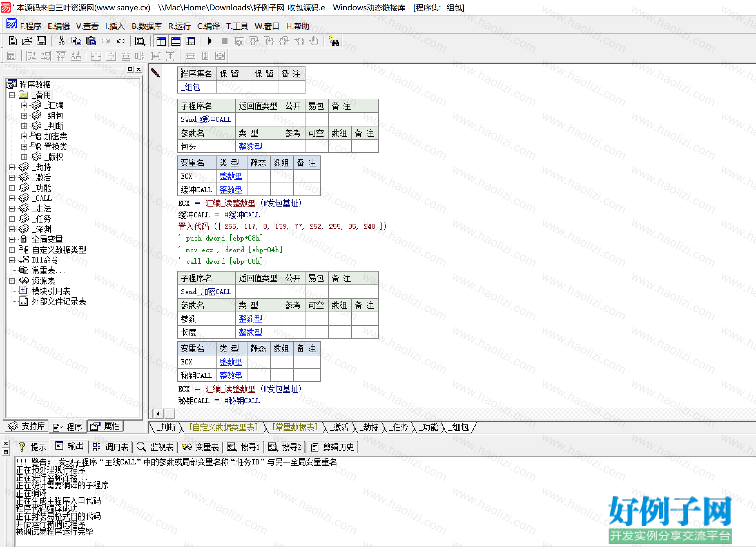Toggle the second panel layout icon
This screenshot has width=756, height=547.
click(176, 41)
